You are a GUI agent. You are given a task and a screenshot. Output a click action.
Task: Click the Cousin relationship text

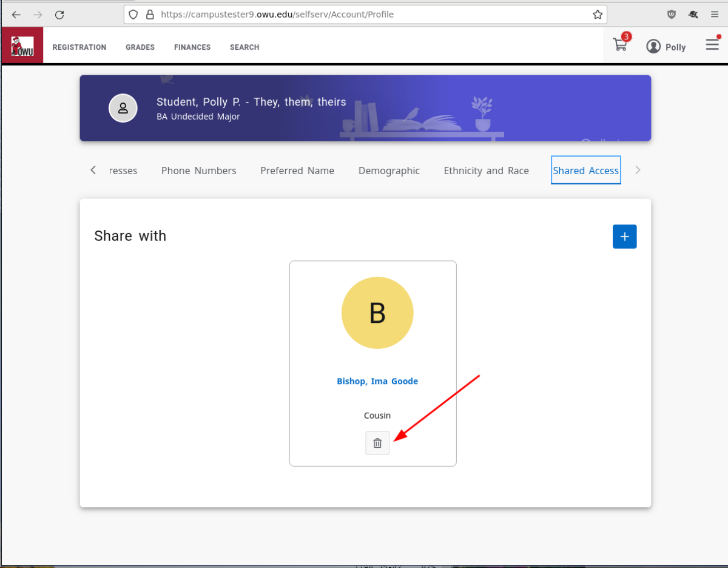point(377,416)
